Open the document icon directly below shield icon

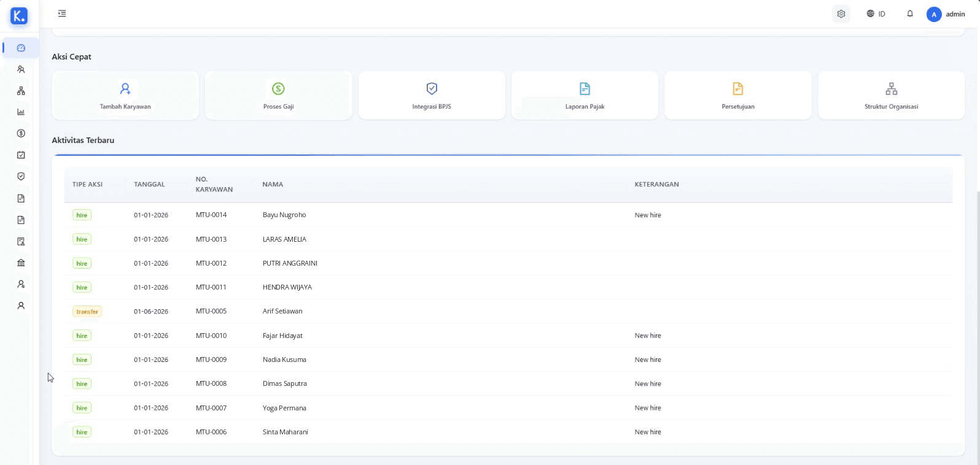point(21,198)
